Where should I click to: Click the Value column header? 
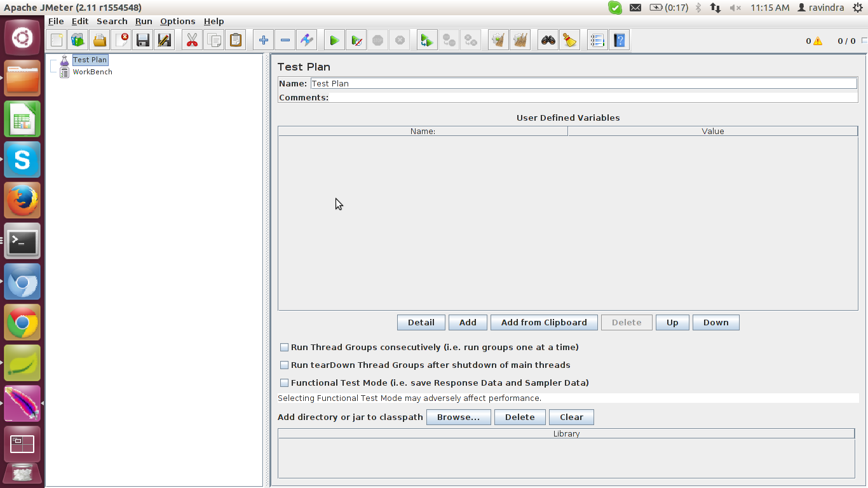(712, 131)
